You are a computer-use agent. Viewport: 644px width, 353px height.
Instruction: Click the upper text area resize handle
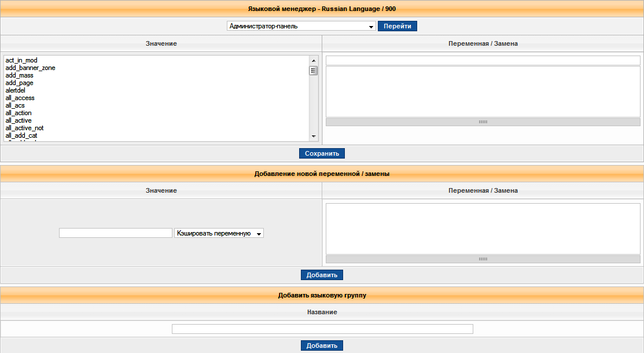point(483,122)
